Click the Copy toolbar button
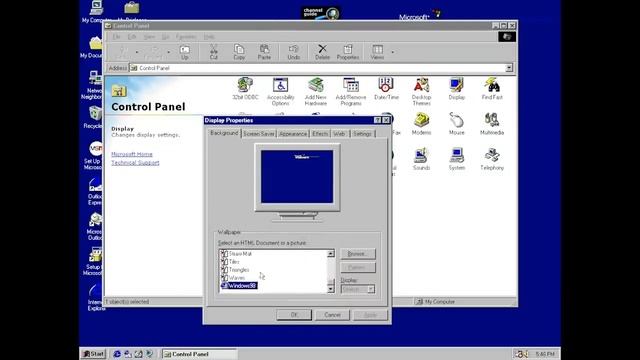The width and height of the screenshot is (640, 360). (239, 52)
